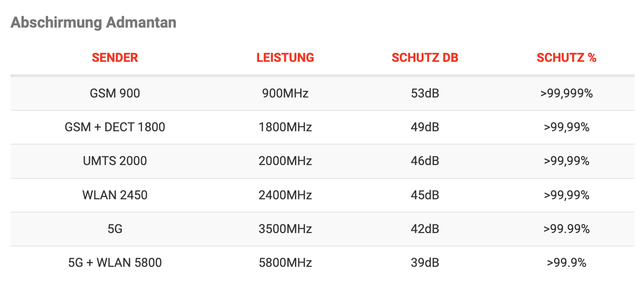Select the 2400MHz value
644x293 pixels.
click(x=285, y=195)
